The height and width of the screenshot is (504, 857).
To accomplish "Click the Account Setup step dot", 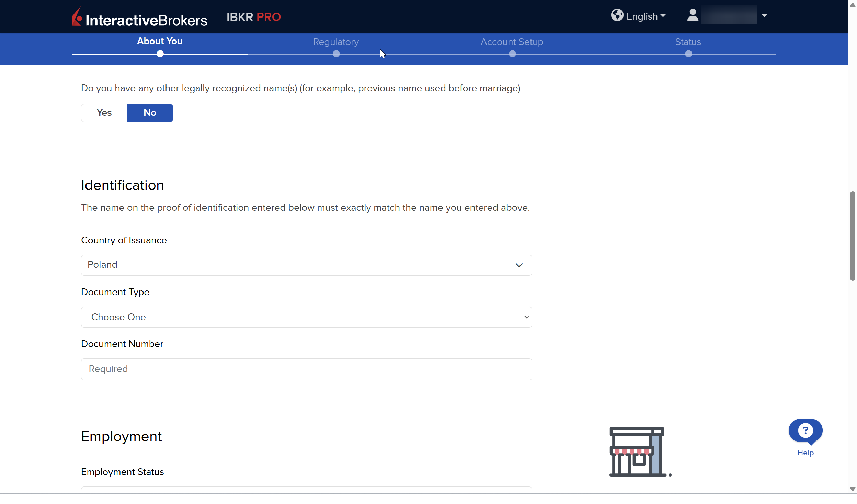I will (512, 54).
